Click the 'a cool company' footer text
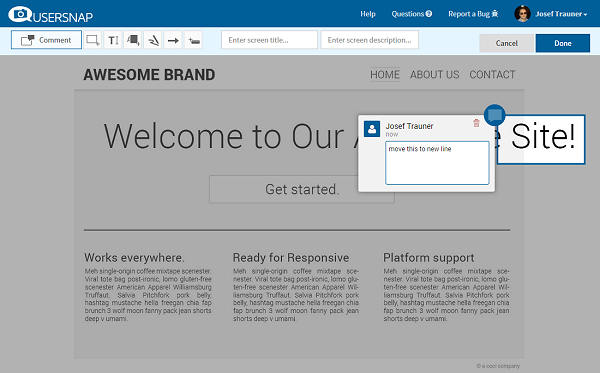 coord(498,366)
